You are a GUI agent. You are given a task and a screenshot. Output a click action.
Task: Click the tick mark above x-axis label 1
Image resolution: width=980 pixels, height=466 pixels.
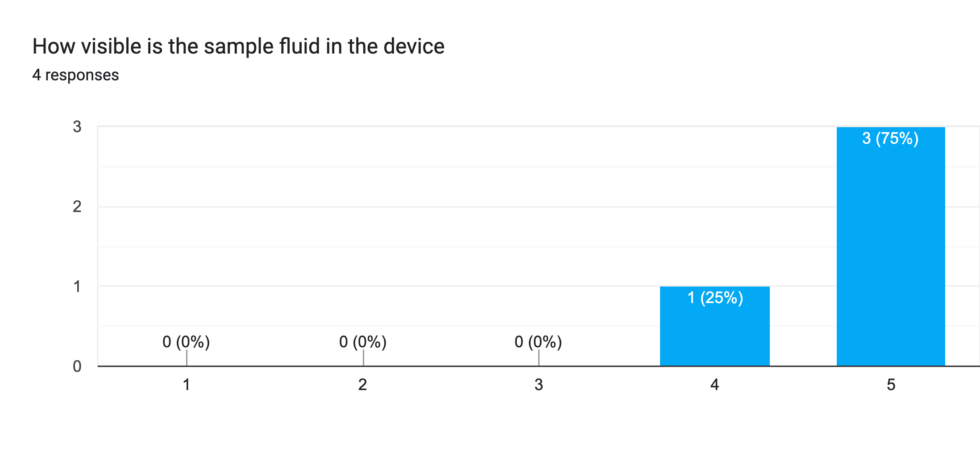(x=187, y=358)
